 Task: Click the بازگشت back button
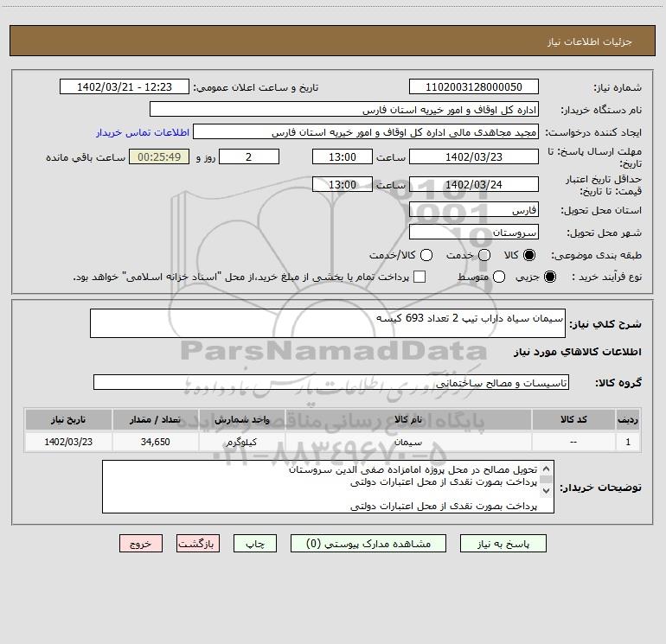pos(198,544)
